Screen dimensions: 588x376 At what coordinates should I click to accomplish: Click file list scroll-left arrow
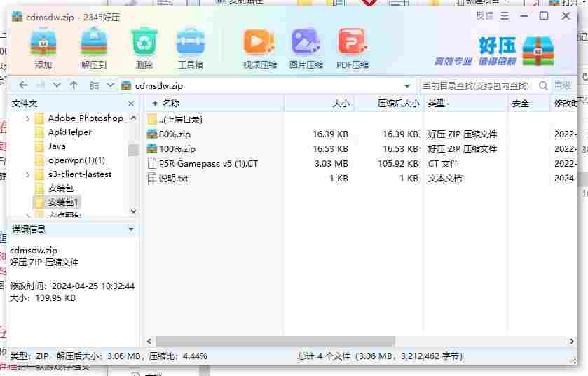[x=149, y=341]
